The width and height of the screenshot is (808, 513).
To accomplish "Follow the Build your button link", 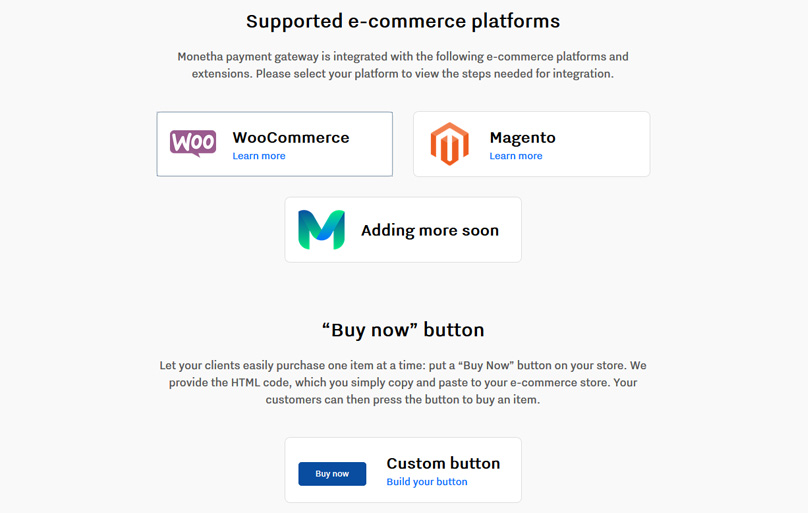I will point(427,482).
